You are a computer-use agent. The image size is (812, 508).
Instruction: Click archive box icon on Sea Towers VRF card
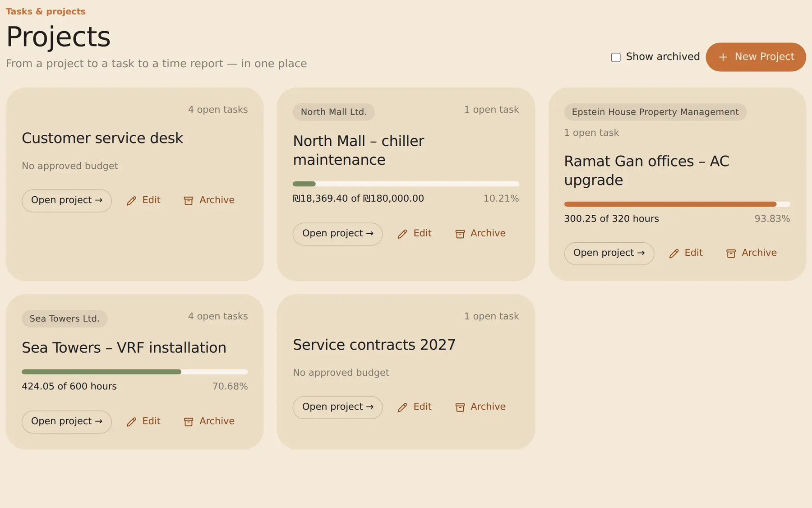coord(189,422)
